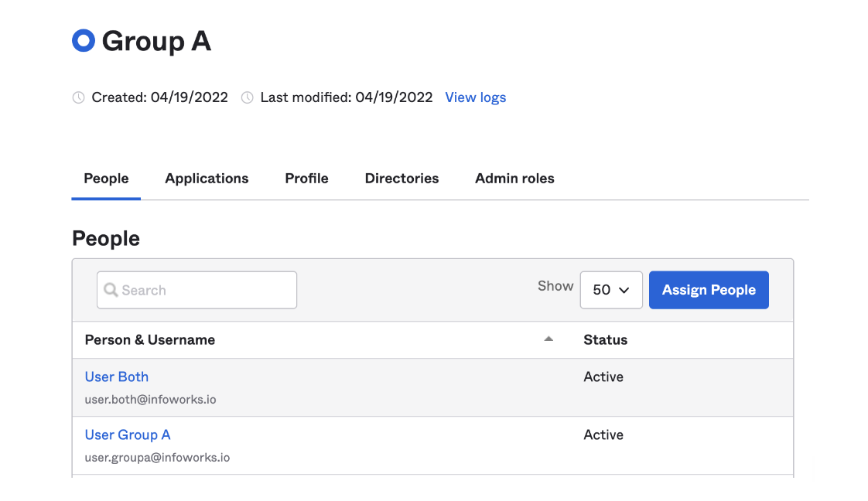Click the Last modified: 04/19/2022 text

347,97
